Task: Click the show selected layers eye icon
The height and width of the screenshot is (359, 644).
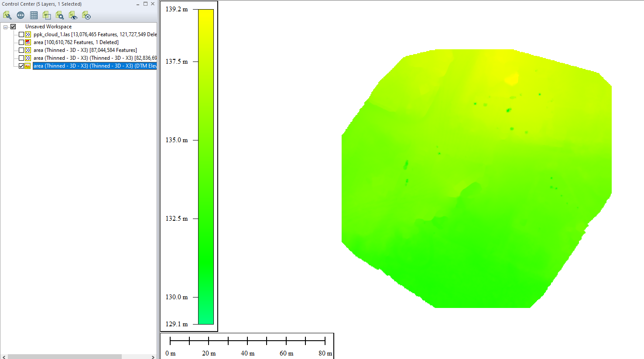Action: coord(73,15)
